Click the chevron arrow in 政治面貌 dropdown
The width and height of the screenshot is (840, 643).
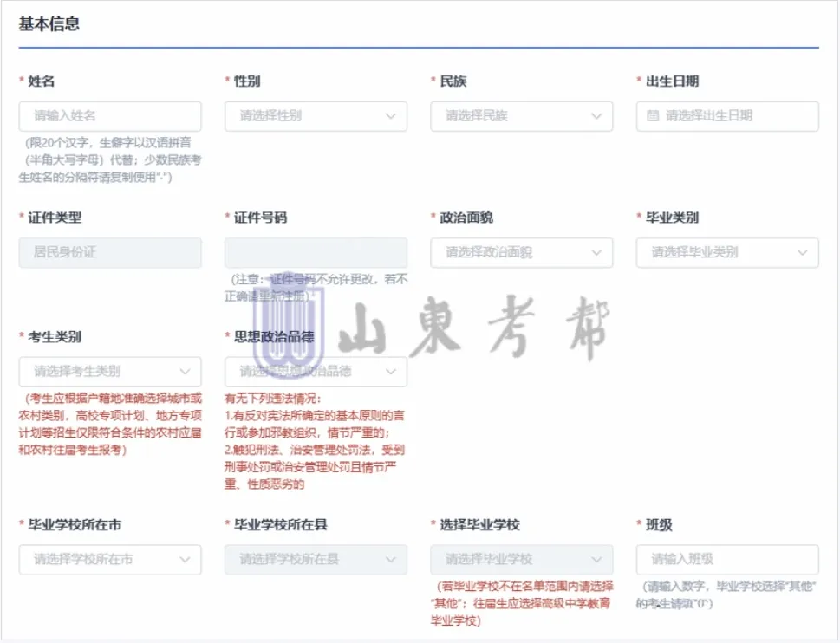tap(596, 253)
